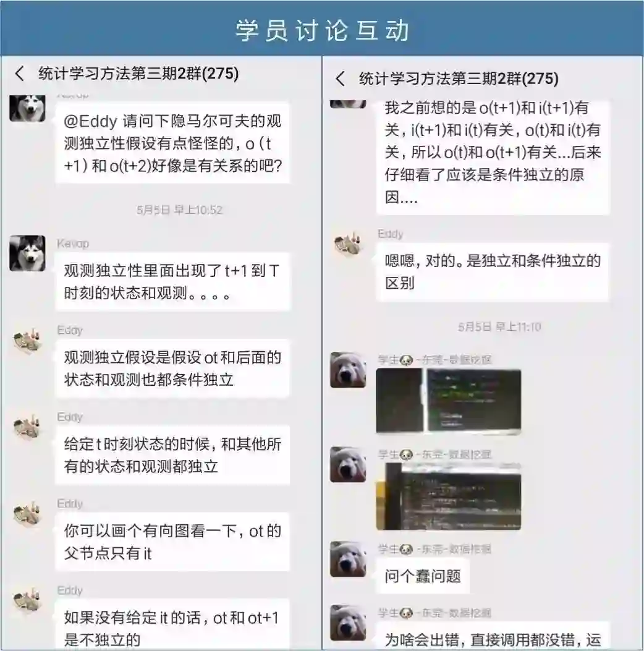The width and height of the screenshot is (644, 651).
Task: Tap white dog avatar beside first code screenshot
Action: point(348,370)
